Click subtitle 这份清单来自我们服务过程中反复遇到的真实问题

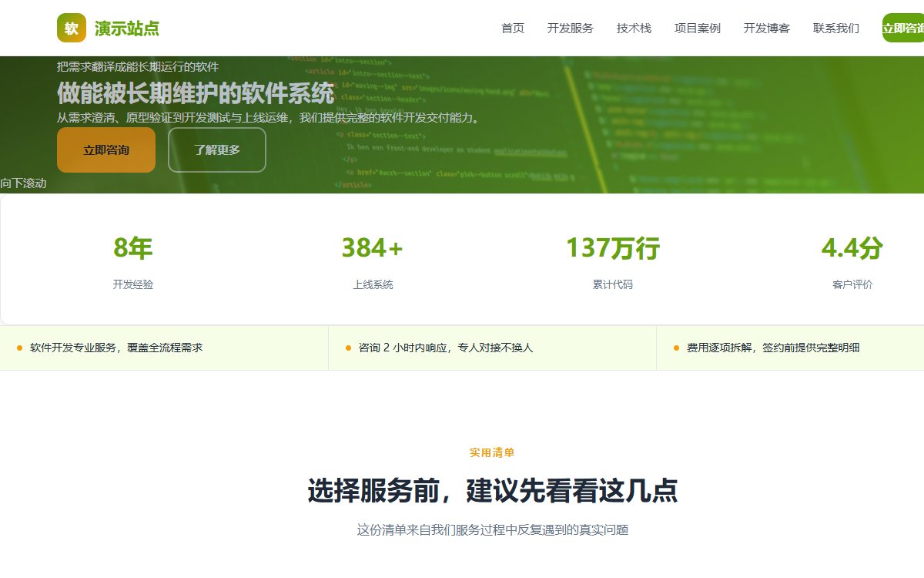click(493, 530)
